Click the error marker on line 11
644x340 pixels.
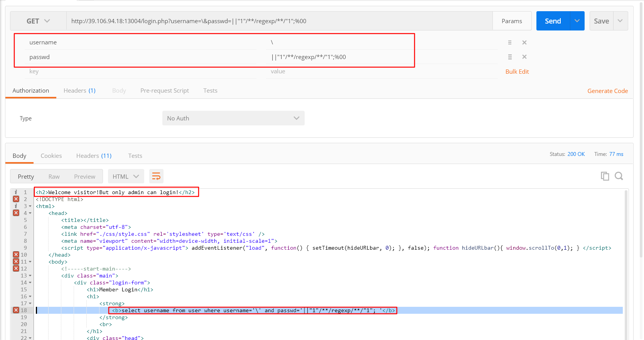click(16, 262)
